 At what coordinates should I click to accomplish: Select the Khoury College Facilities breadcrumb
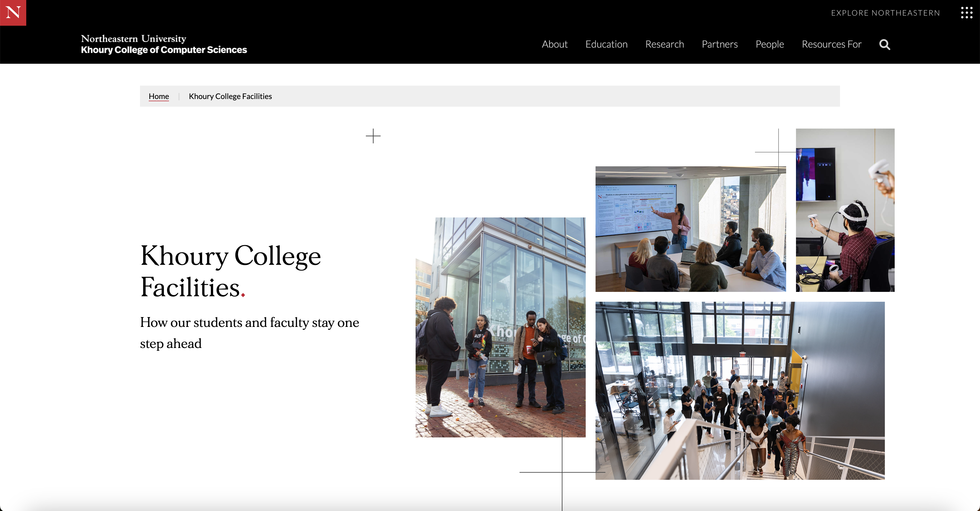click(230, 96)
